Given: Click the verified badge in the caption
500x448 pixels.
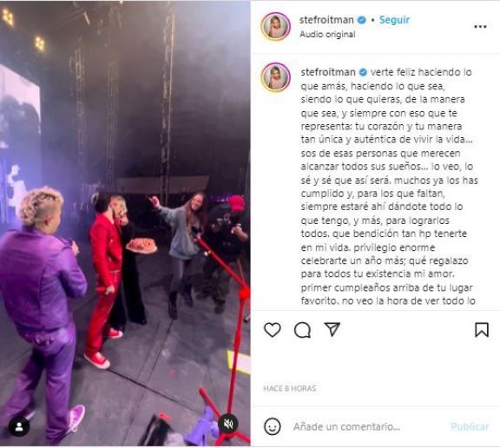Looking at the screenshot, I should click(363, 72).
